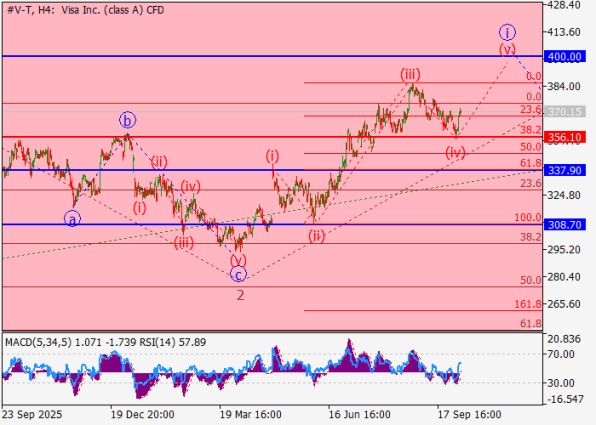Viewport: 596px width, 425px height.
Task: Select the red (iv) label below circled b's decline
Action: pyautogui.click(x=190, y=187)
